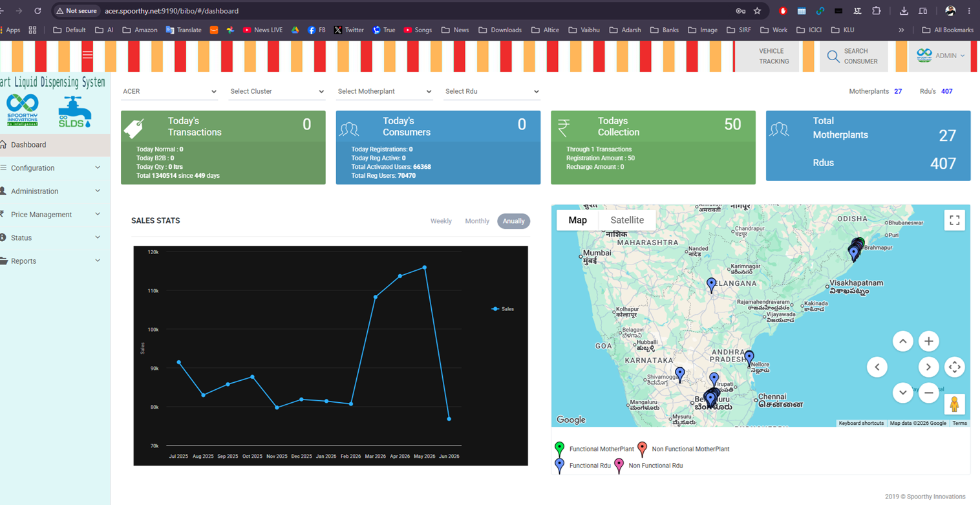The height and width of the screenshot is (505, 980).
Task: Open the map Terms link
Action: pyautogui.click(x=960, y=423)
